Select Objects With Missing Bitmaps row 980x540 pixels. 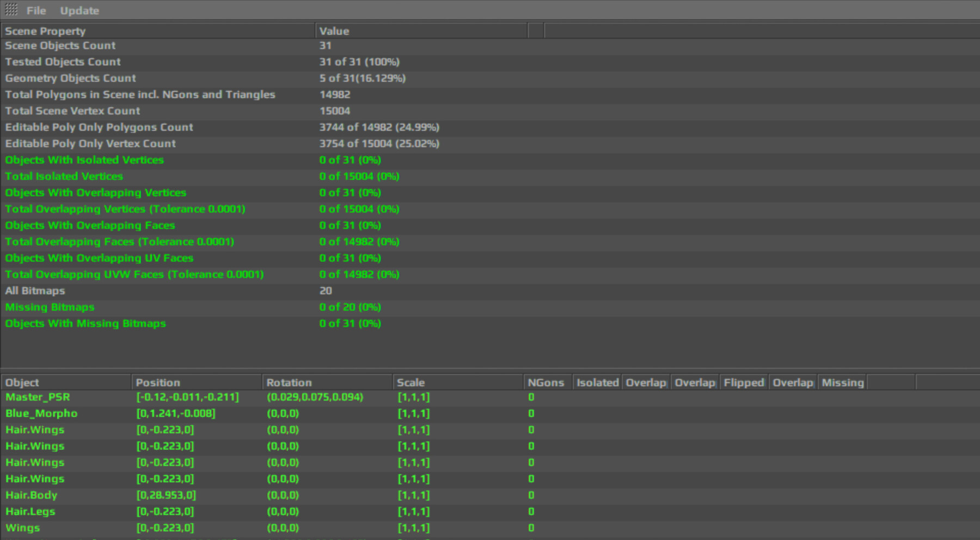pos(490,324)
